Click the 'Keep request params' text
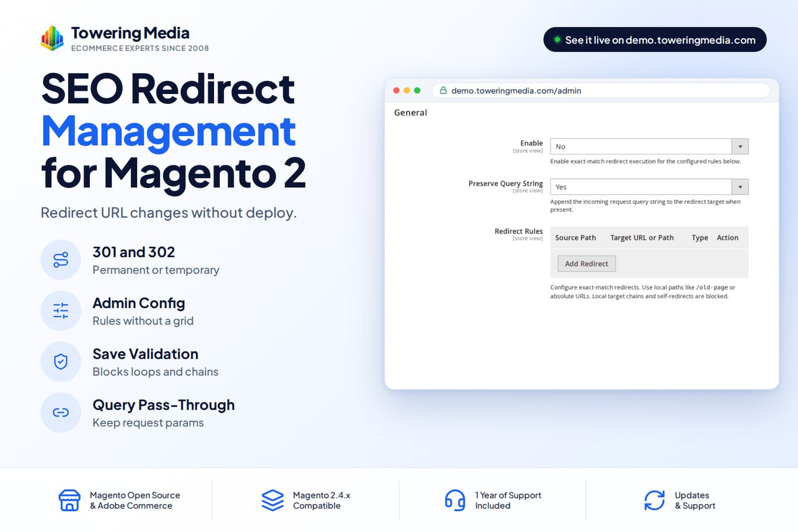Screen dimensions: 798x532 [x=148, y=423]
